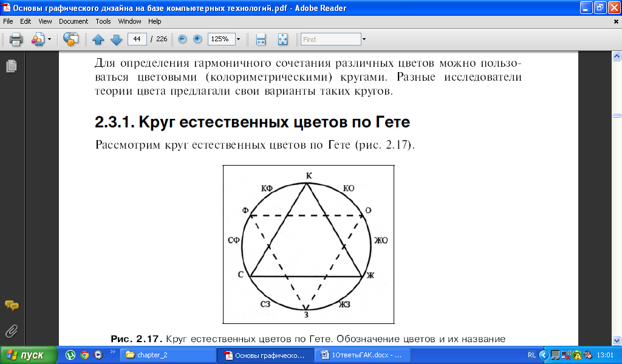Open the Windows "пуск" Start button
The image size is (622, 364).
pyautogui.click(x=29, y=355)
